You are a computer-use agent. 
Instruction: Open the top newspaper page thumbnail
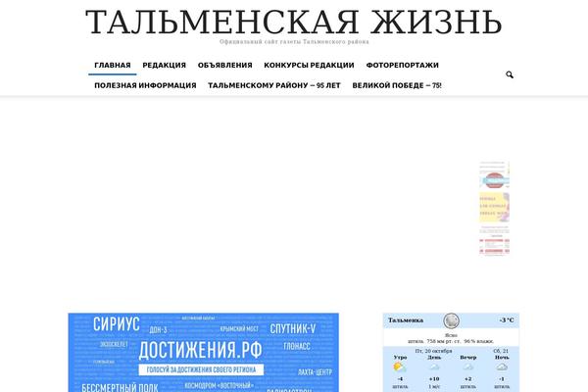[494, 174]
